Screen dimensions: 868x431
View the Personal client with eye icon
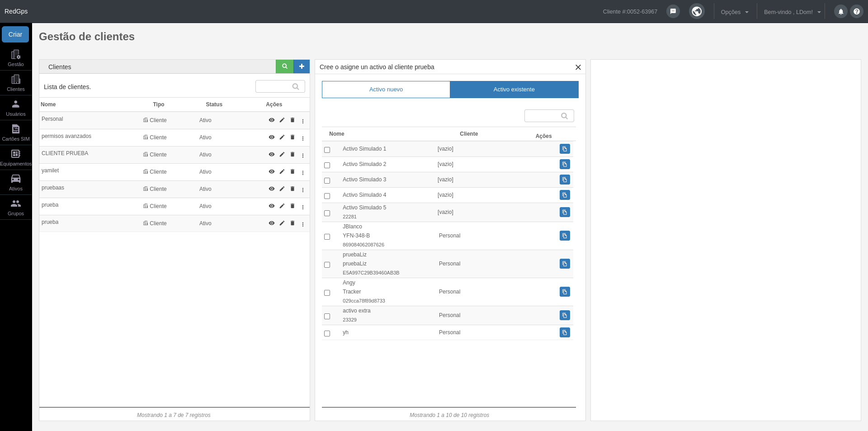(x=272, y=120)
